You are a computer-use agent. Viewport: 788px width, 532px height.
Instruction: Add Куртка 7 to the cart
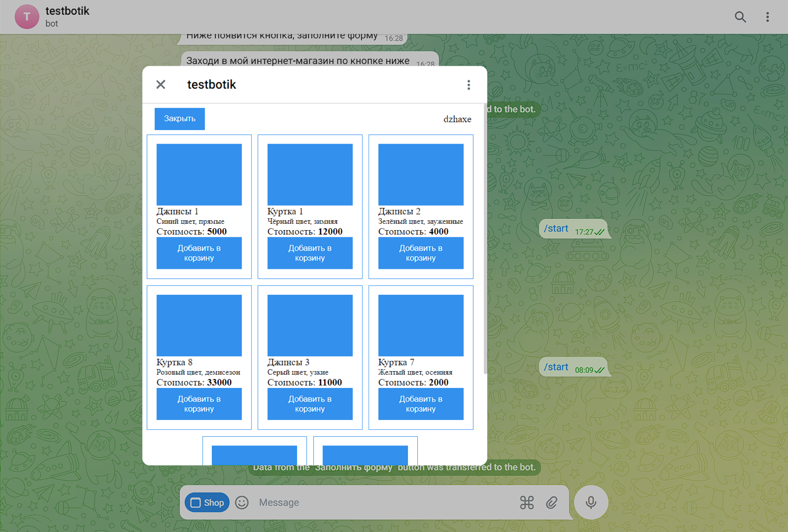point(421,404)
